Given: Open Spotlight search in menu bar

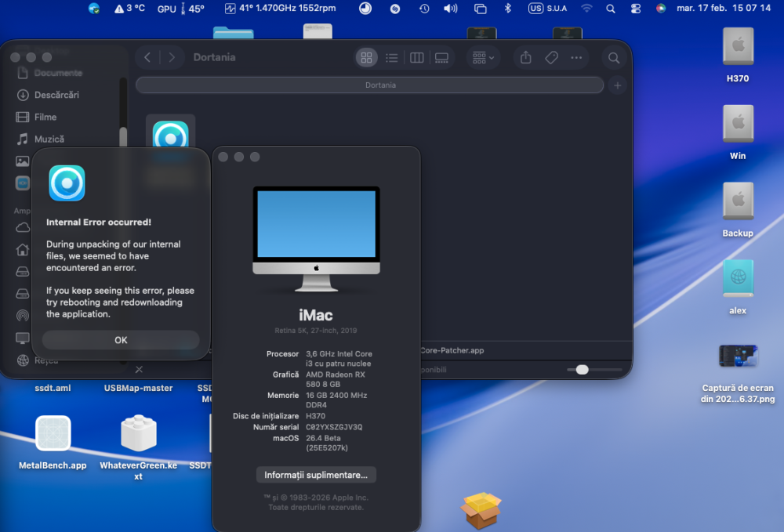Looking at the screenshot, I should [611, 9].
